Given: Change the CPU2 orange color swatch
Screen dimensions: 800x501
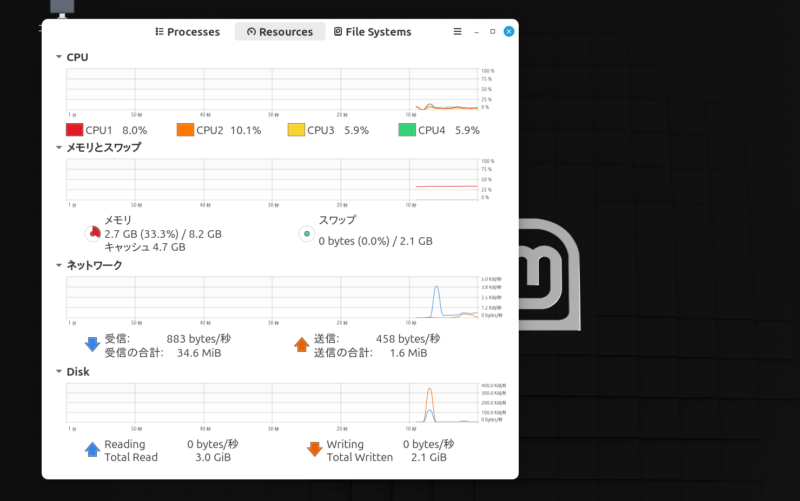Looking at the screenshot, I should 185,130.
